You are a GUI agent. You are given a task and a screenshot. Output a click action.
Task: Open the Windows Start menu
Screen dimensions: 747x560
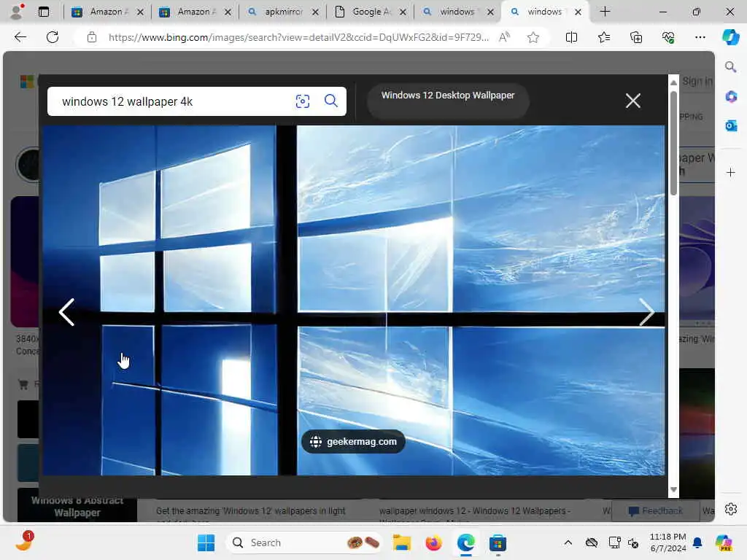pos(206,542)
